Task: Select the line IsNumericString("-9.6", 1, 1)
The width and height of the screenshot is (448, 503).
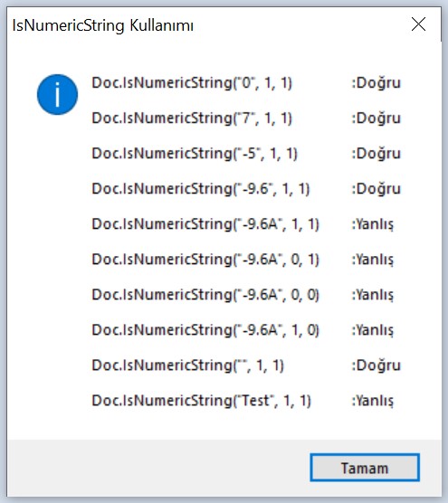Action: 201,189
